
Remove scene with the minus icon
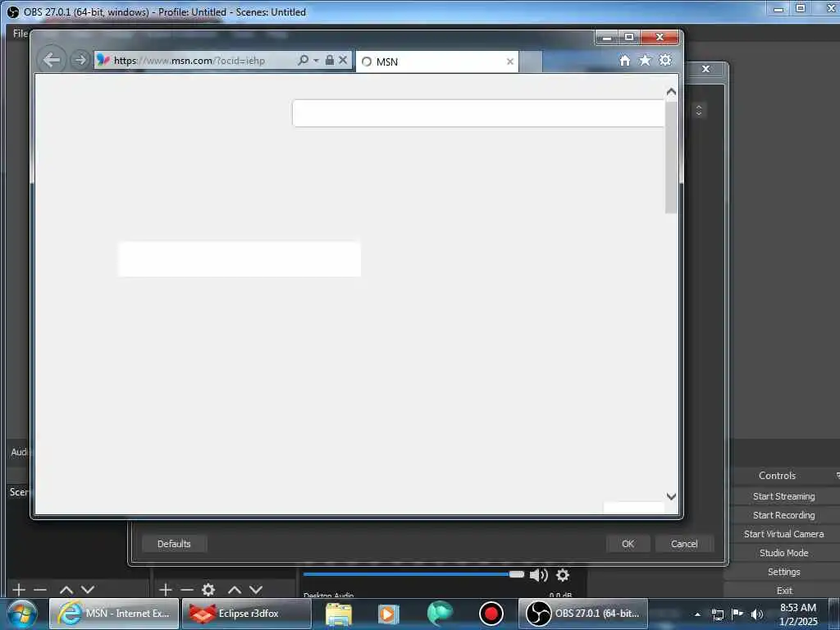click(x=40, y=590)
